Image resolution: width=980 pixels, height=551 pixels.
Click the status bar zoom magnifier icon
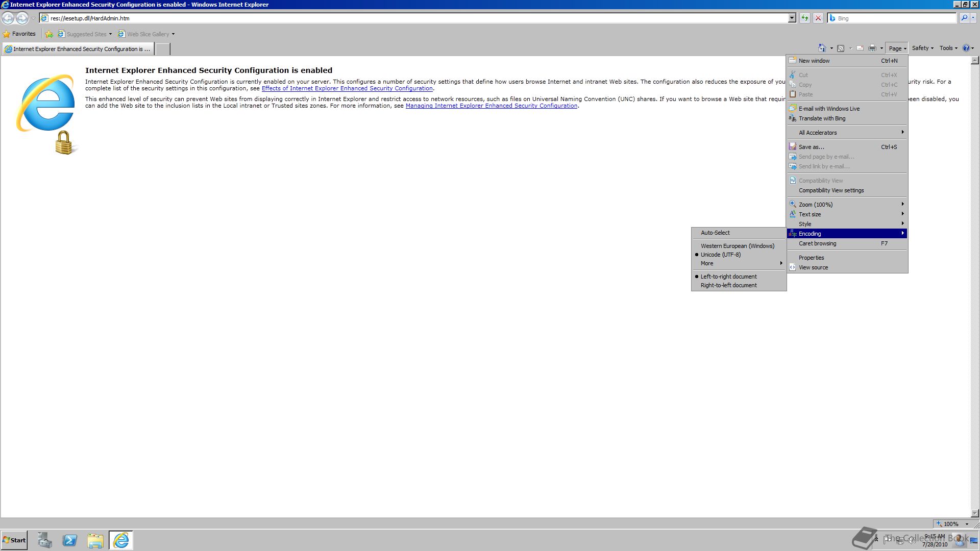click(939, 524)
